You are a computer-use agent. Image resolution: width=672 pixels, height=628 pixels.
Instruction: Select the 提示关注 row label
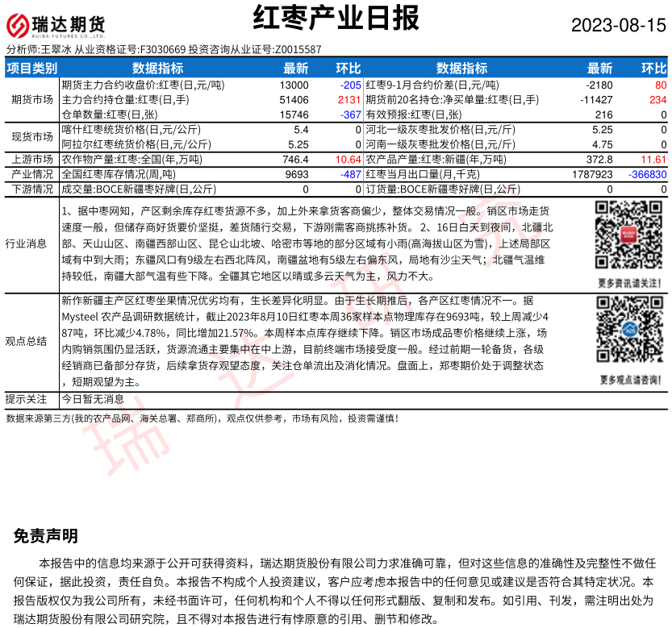point(26,399)
